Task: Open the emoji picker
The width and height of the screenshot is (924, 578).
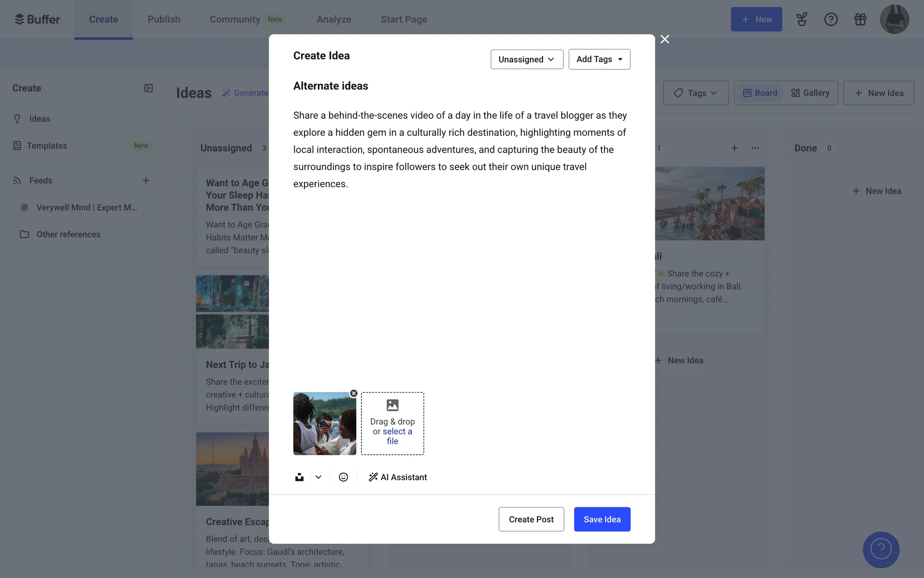Action: pyautogui.click(x=343, y=477)
